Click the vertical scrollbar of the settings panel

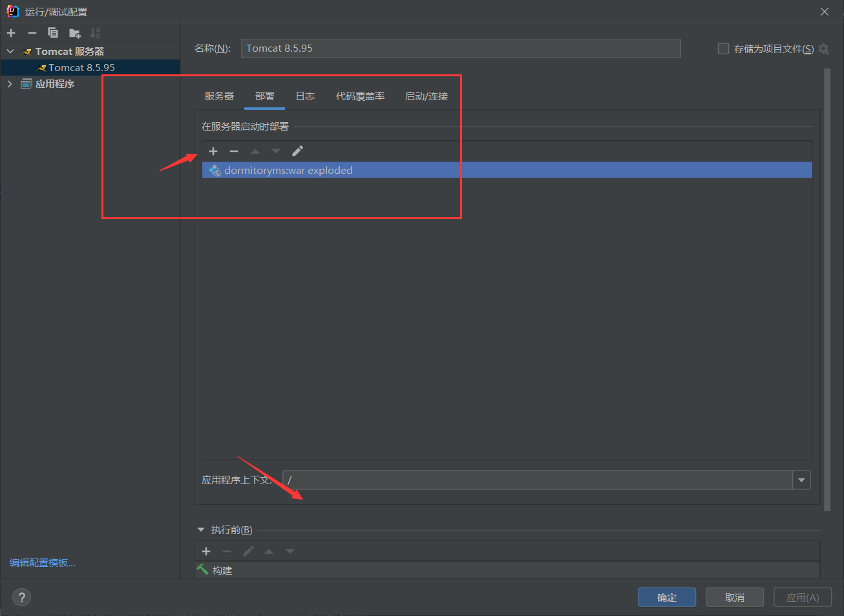[827, 290]
